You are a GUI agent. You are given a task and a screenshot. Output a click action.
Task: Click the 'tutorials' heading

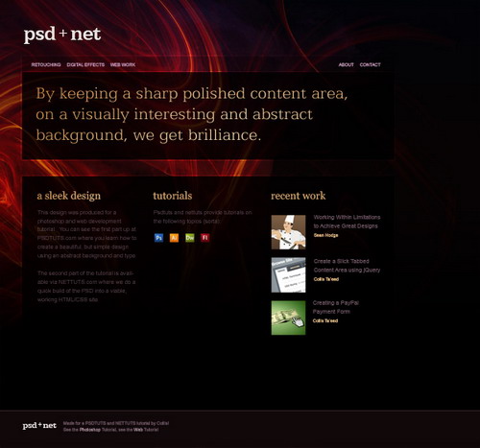[173, 196]
